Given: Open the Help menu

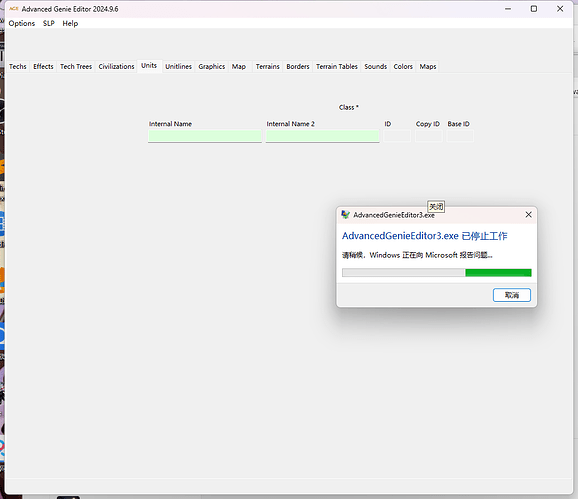Looking at the screenshot, I should click(70, 24).
